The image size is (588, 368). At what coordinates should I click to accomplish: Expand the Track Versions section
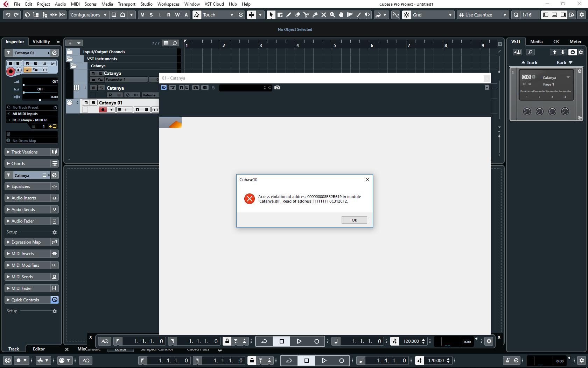27,152
